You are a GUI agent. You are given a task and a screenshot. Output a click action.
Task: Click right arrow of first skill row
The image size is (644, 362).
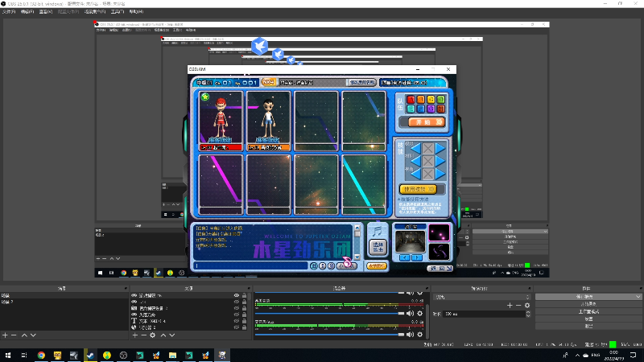point(440,148)
